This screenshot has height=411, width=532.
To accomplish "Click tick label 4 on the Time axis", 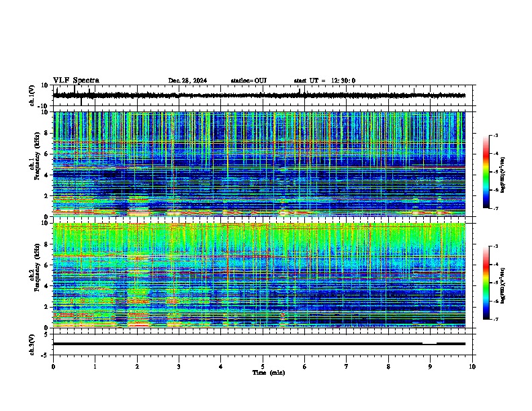I will pyautogui.click(x=221, y=367).
